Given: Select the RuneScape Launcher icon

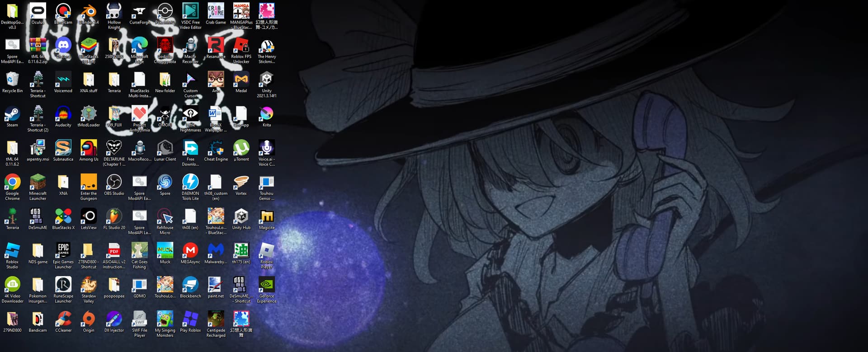Looking at the screenshot, I should coord(63,285).
